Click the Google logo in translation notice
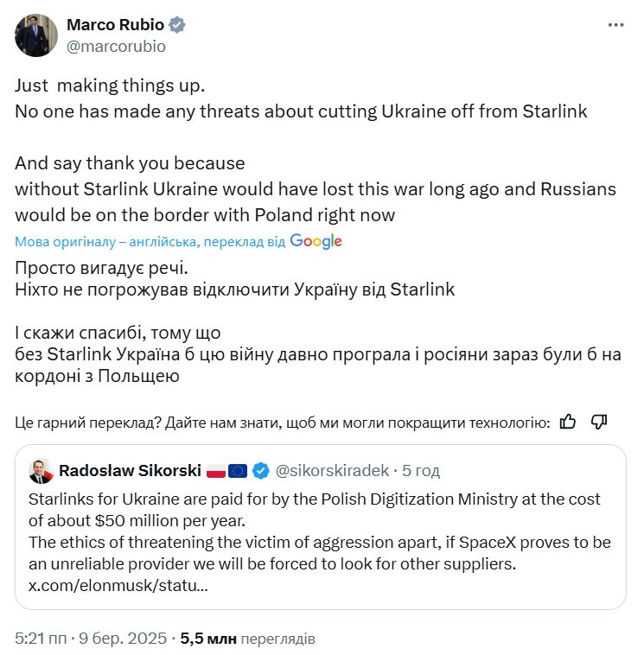The height and width of the screenshot is (655, 644). (x=316, y=242)
